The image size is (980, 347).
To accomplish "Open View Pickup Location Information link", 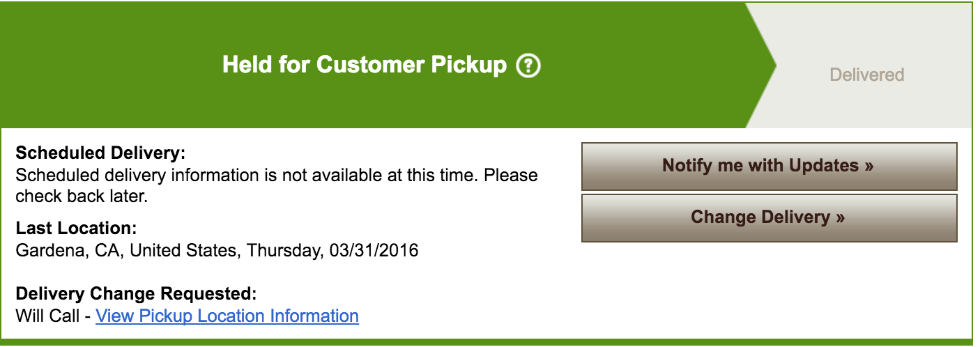I will 227,316.
